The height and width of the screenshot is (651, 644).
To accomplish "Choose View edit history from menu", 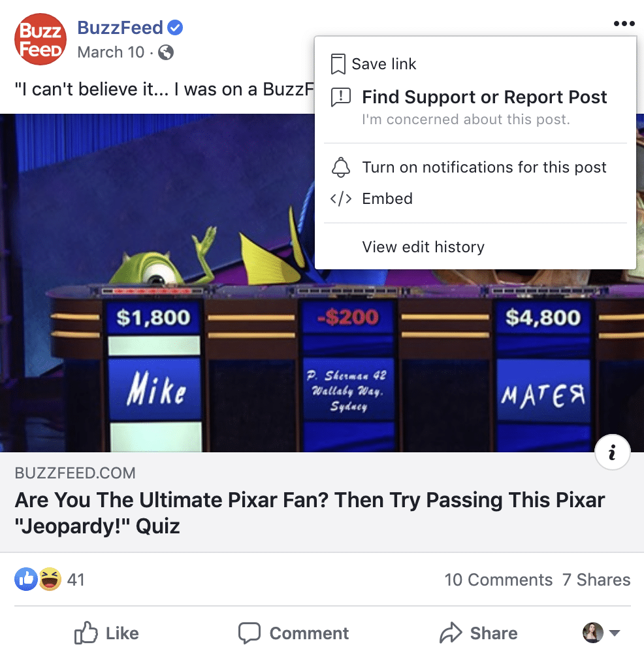I will (x=475, y=247).
